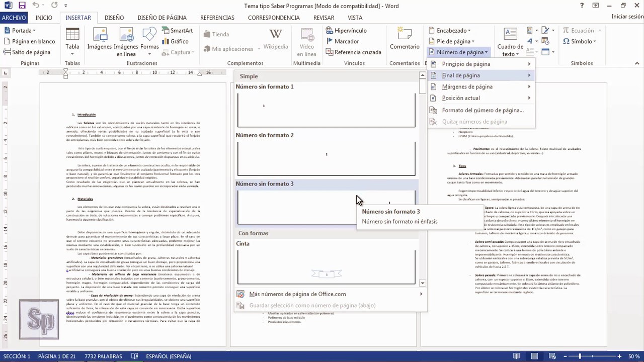Select Final de página menu item
Image resolution: width=644 pixels, height=362 pixels.
click(x=481, y=75)
